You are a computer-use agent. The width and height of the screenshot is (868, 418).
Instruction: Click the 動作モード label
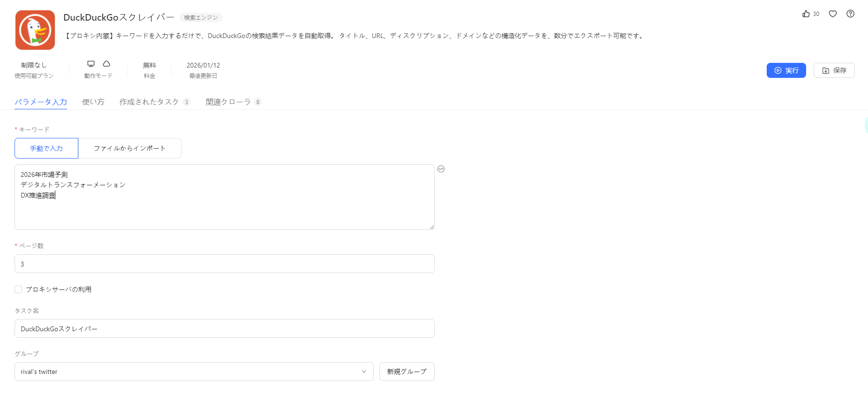(x=98, y=76)
